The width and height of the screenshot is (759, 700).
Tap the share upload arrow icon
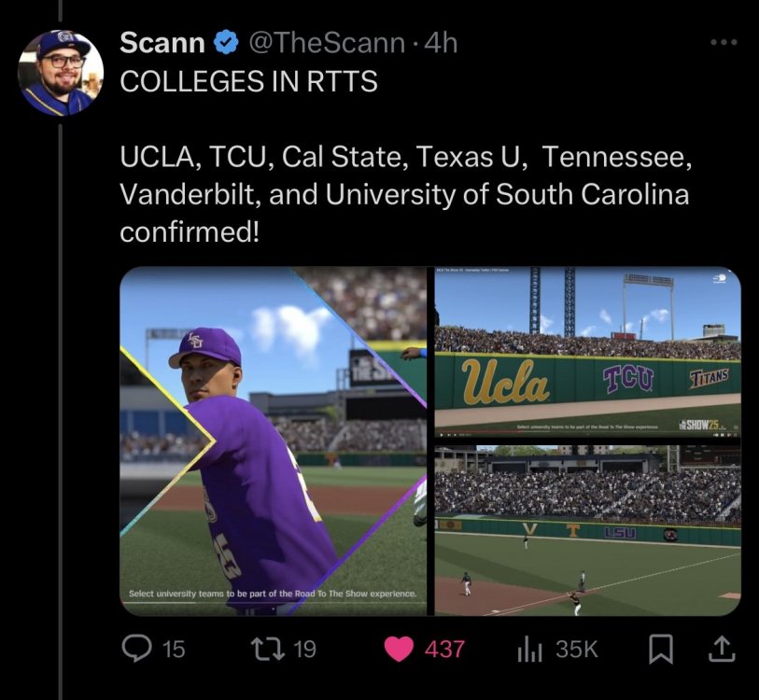722,649
